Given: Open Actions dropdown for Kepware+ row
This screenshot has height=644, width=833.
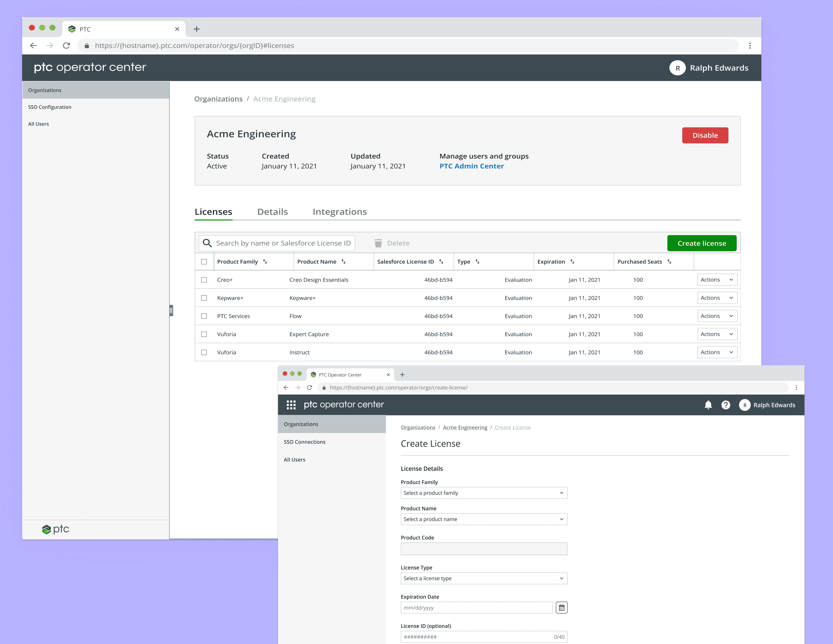Looking at the screenshot, I should click(x=717, y=298).
